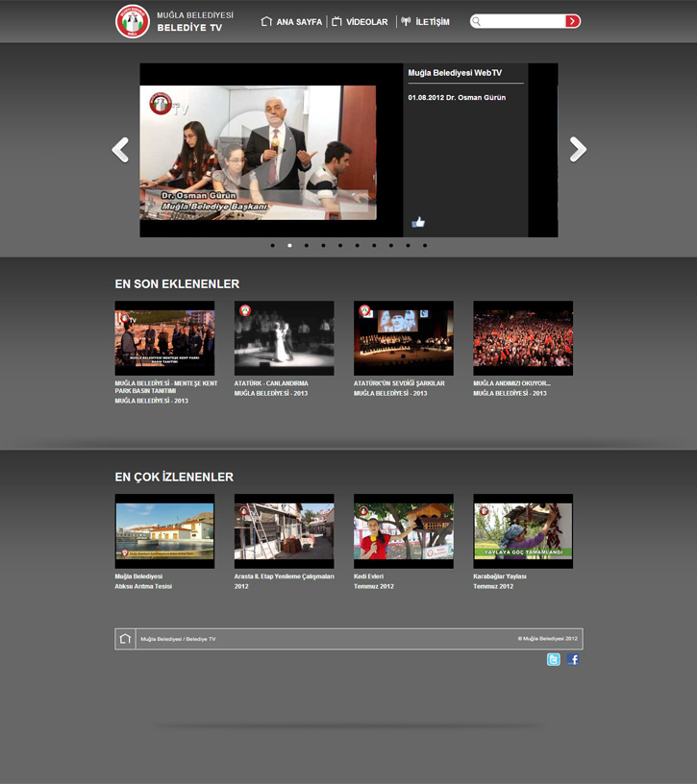This screenshot has width=697, height=784.
Task: Go to previous slide with left arrow
Action: pyautogui.click(x=120, y=150)
